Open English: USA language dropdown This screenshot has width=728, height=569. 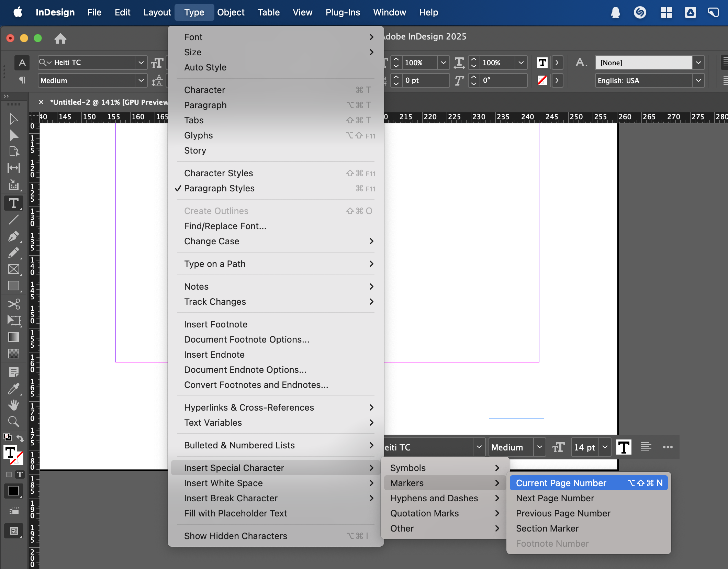tap(698, 81)
